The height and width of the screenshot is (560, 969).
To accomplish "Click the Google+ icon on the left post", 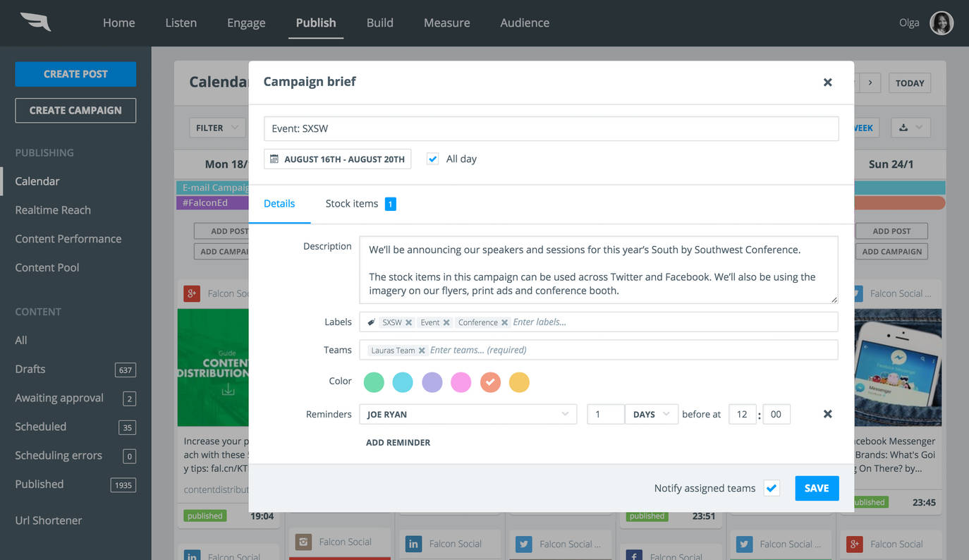I will coord(191,293).
